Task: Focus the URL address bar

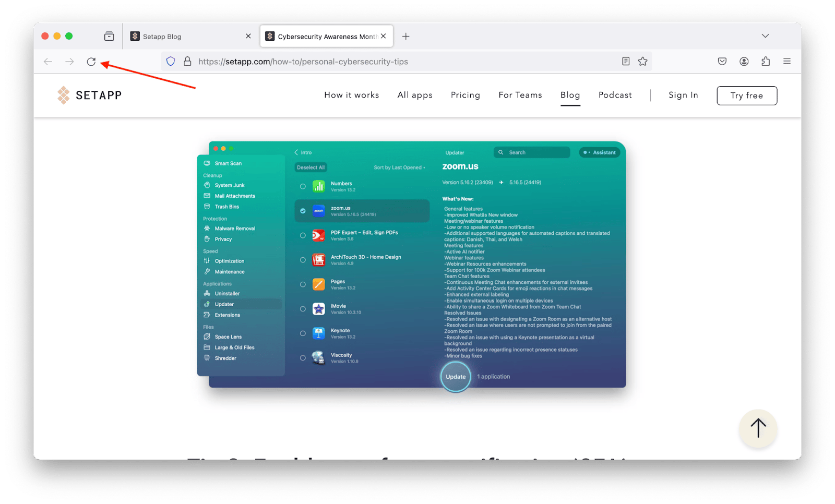Action: pyautogui.click(x=407, y=62)
